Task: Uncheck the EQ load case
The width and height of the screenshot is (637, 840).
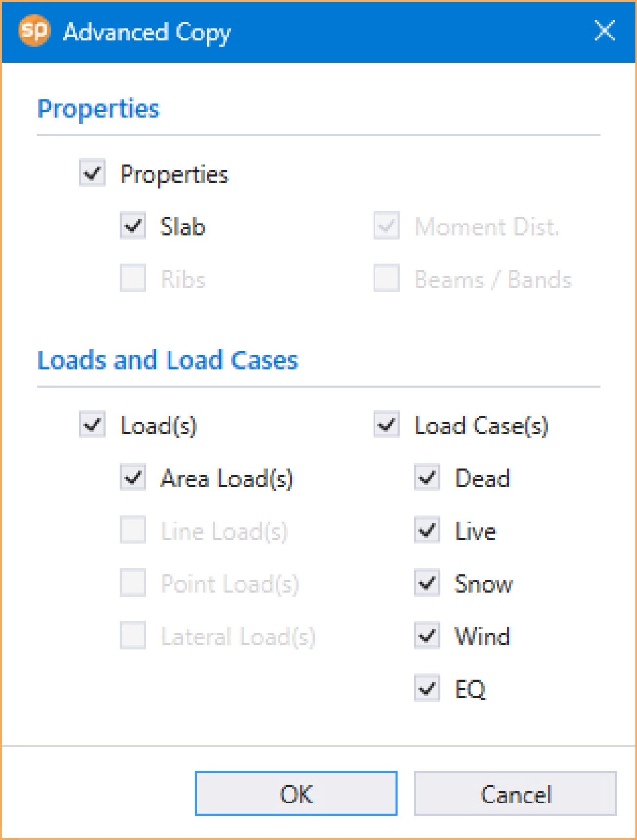Action: (427, 688)
